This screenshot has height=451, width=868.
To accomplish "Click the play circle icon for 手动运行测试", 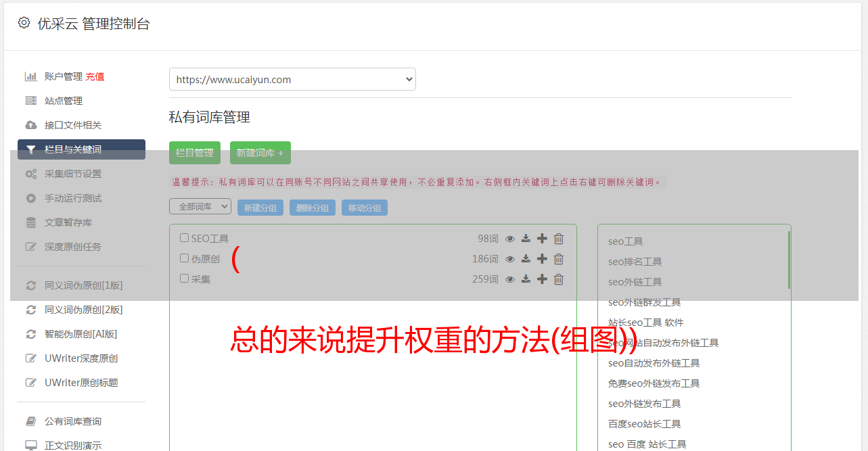I will [x=31, y=198].
